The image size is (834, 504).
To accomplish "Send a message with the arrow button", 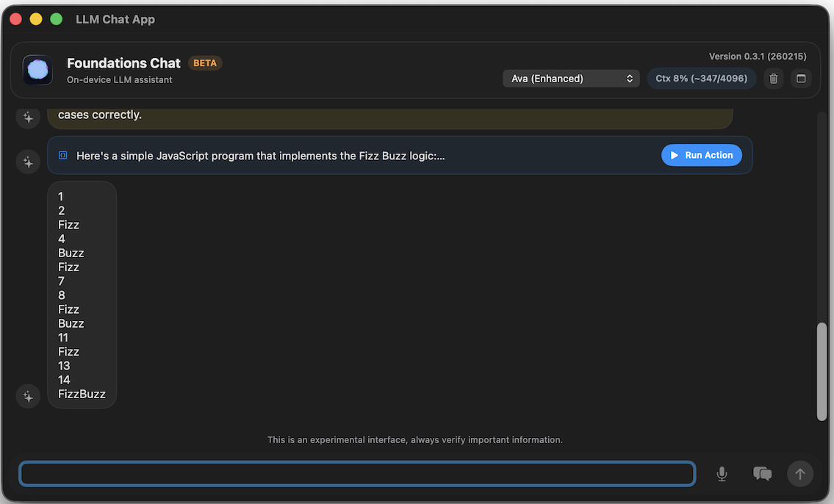I will tap(800, 473).
